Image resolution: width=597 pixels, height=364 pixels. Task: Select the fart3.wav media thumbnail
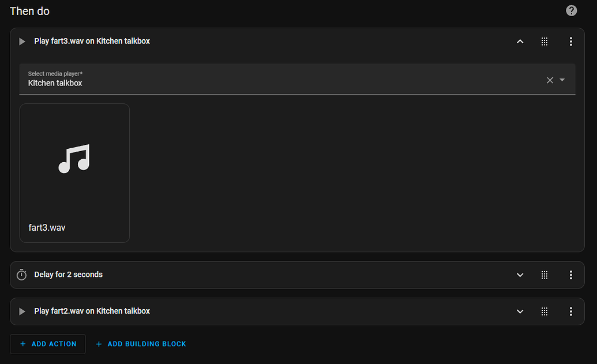coord(74,173)
